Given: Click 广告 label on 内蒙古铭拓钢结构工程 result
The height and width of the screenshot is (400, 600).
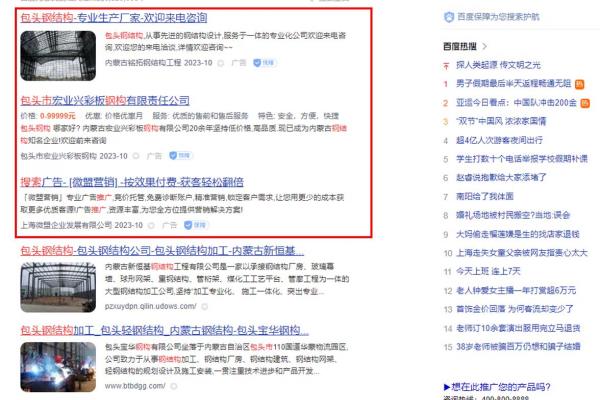Looking at the screenshot, I should [x=239, y=63].
